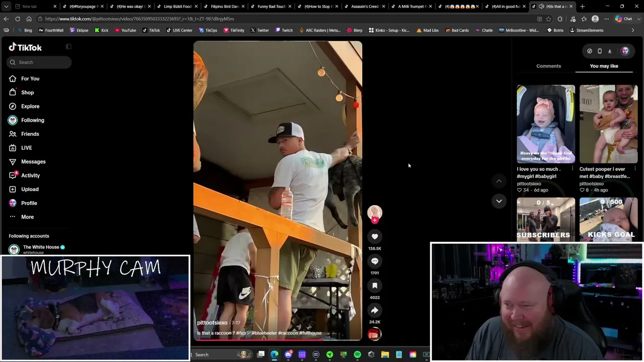
Task: Open the SUBSCRIBERS video thumbnail
Action: pyautogui.click(x=546, y=220)
